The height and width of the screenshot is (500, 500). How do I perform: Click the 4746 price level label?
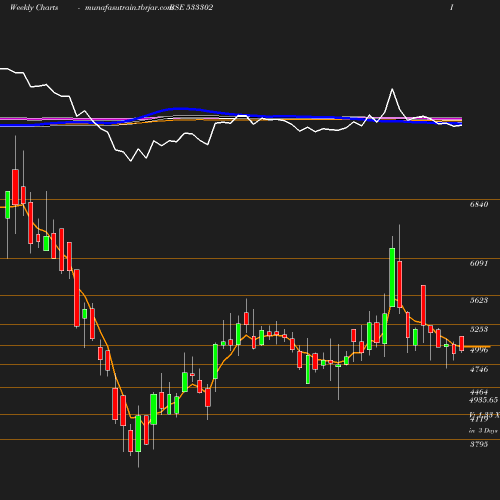click(479, 369)
